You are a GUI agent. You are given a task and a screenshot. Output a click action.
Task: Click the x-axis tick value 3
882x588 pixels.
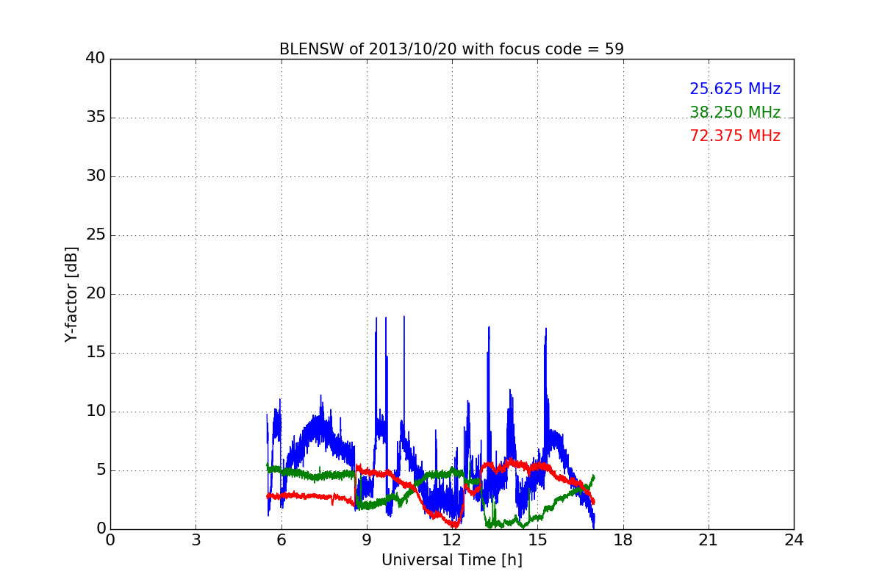coord(196,540)
